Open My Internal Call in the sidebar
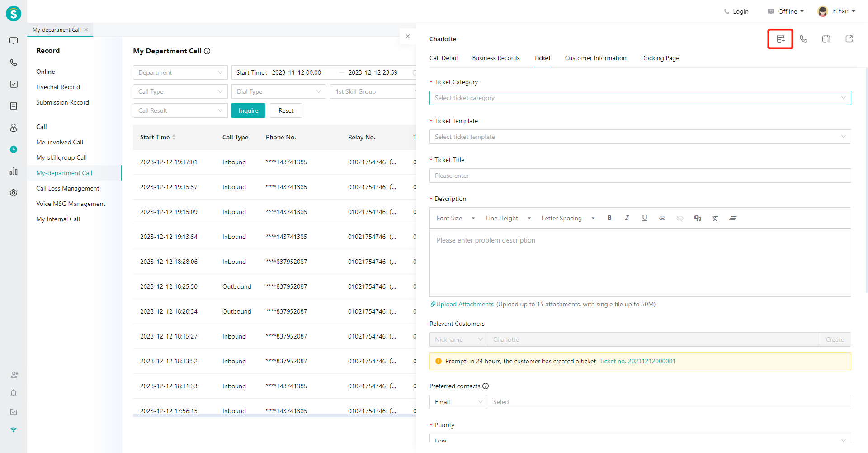 58,219
